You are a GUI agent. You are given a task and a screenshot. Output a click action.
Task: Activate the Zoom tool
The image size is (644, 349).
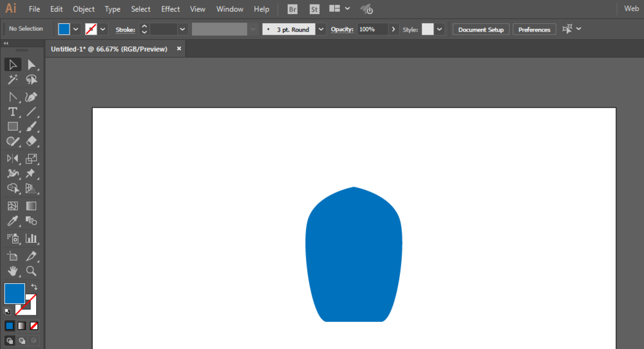tap(31, 271)
